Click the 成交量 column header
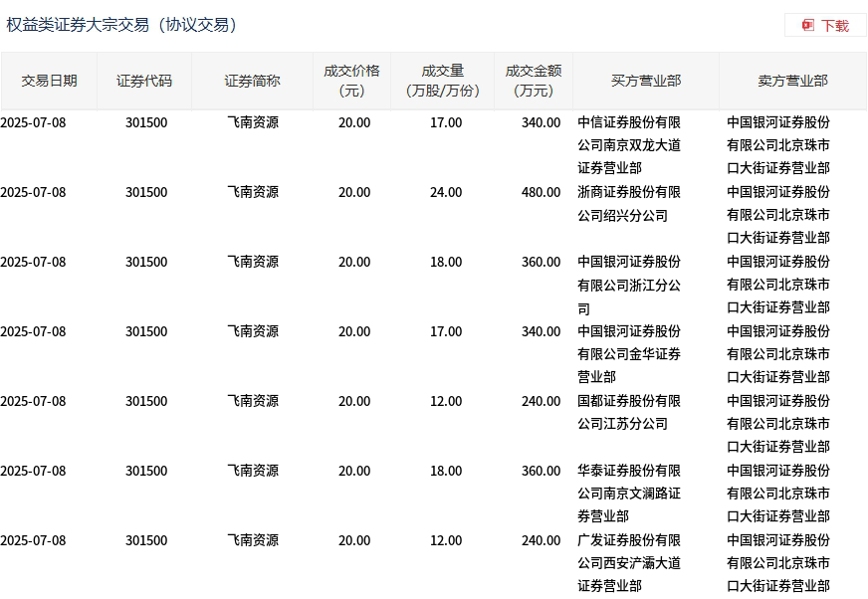868x599 pixels. click(x=442, y=81)
